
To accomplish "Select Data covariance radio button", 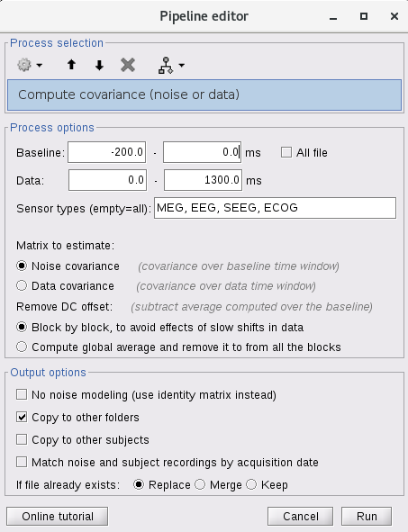I will [22, 285].
